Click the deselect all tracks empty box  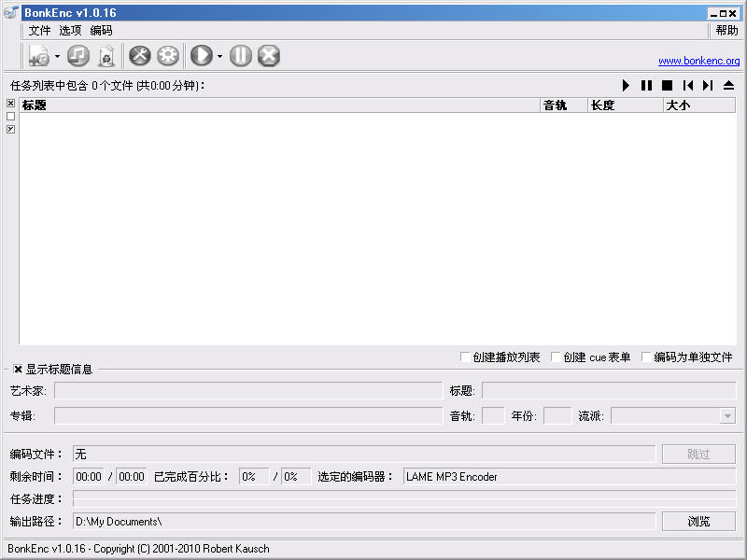coord(11,116)
